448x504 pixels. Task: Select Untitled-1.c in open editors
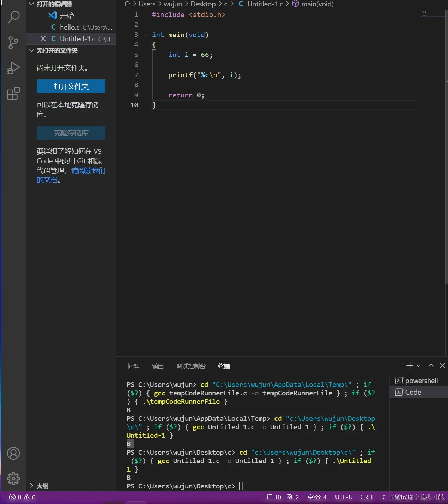[x=71, y=38]
